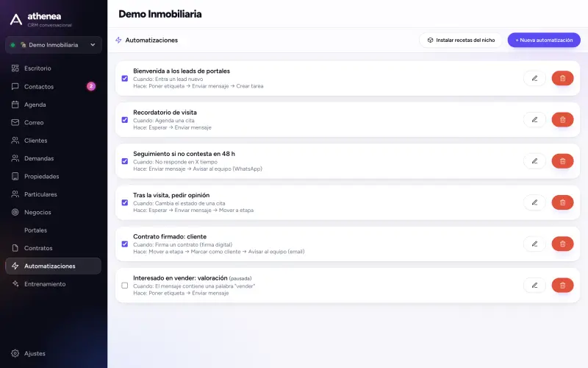Image resolution: width=588 pixels, height=368 pixels.
Task: Click Instalar recetas del nicho button
Action: click(461, 40)
